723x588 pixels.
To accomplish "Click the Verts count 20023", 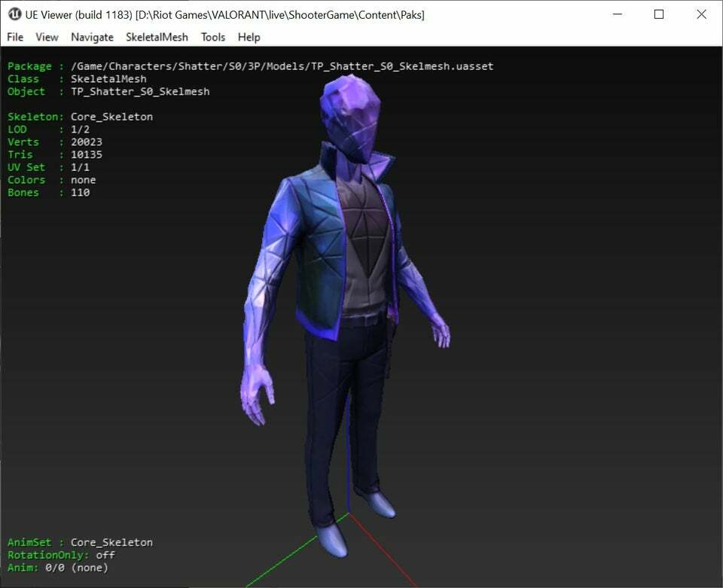I will coord(87,142).
